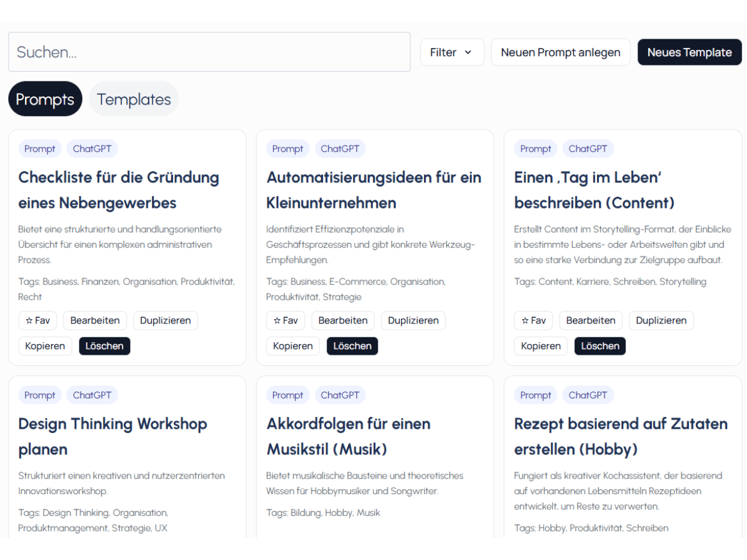Click ChatGPT badge on Design Thinking card
Screen dimensions: 747x560
point(92,395)
